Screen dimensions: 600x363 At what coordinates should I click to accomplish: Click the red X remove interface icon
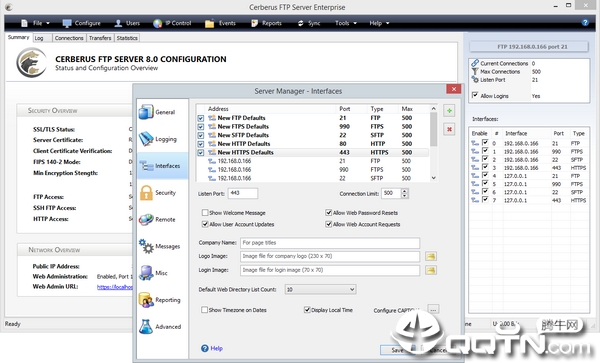point(449,129)
